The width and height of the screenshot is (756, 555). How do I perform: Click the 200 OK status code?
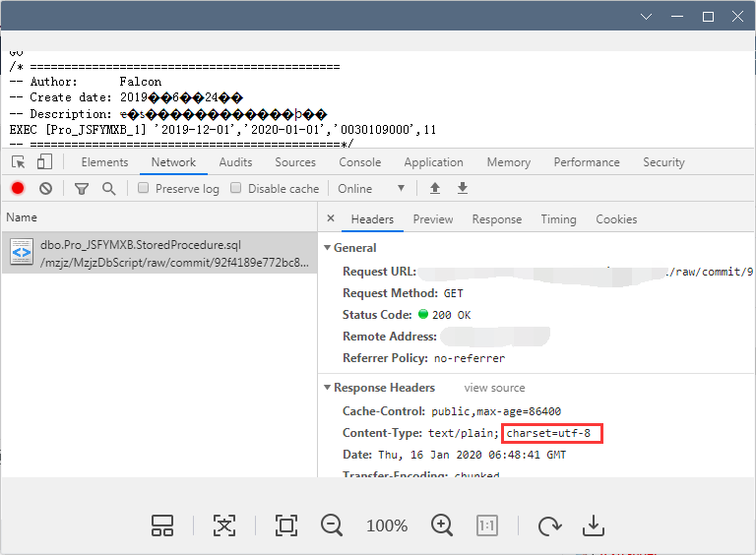point(451,315)
